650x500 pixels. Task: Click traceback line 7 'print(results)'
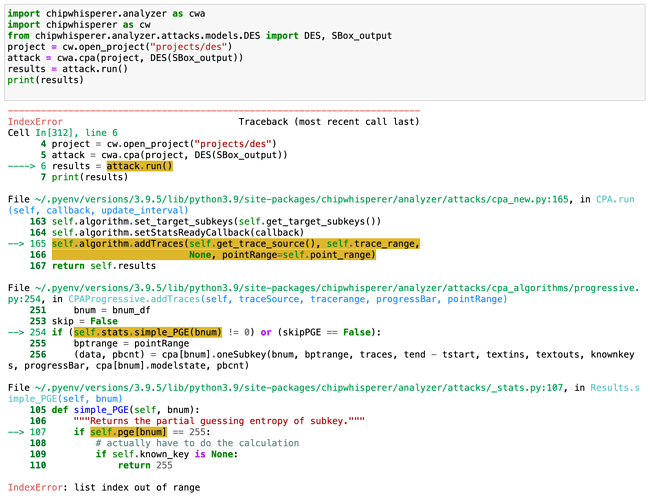(90, 177)
